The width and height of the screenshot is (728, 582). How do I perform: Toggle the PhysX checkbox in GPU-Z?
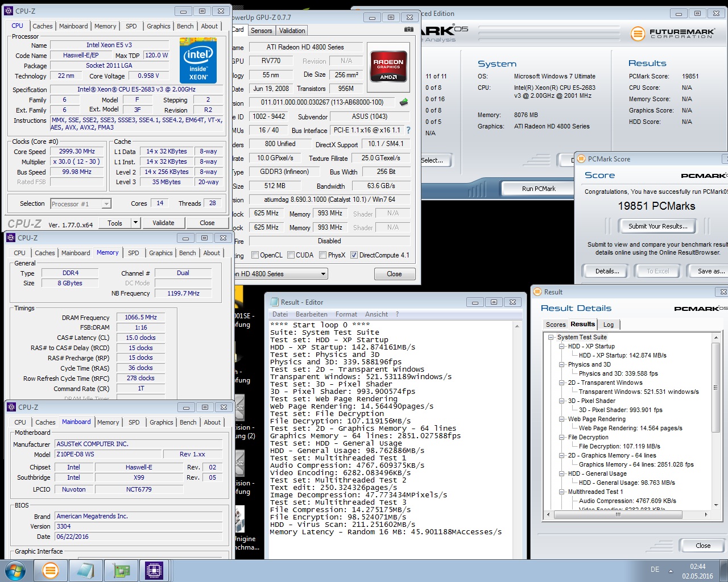[323, 255]
